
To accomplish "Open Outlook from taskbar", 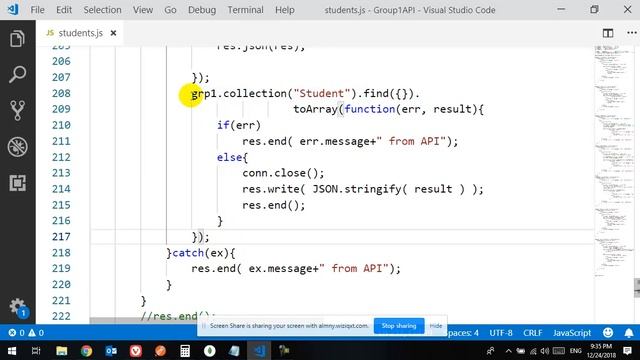I will 111,351.
